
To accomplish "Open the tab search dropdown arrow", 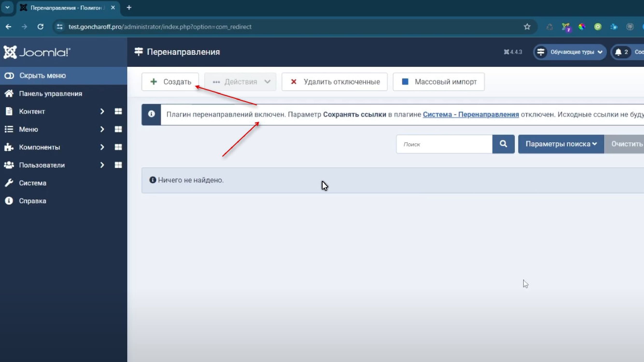I will click(7, 8).
